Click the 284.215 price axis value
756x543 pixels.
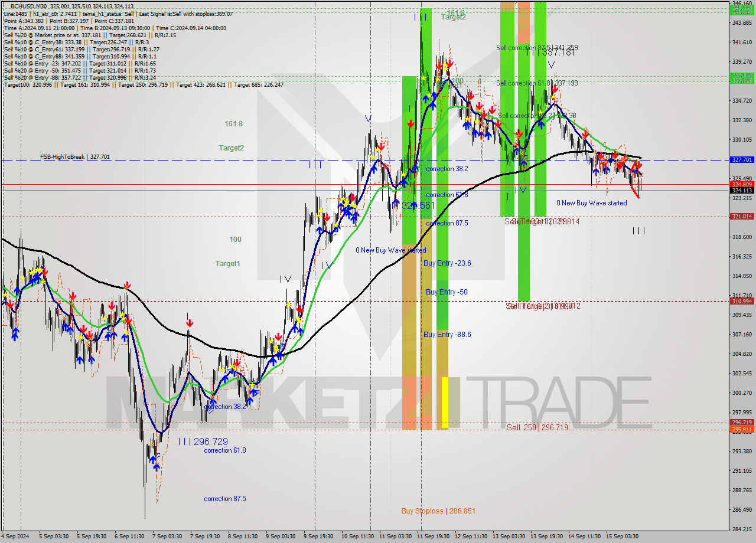click(742, 529)
